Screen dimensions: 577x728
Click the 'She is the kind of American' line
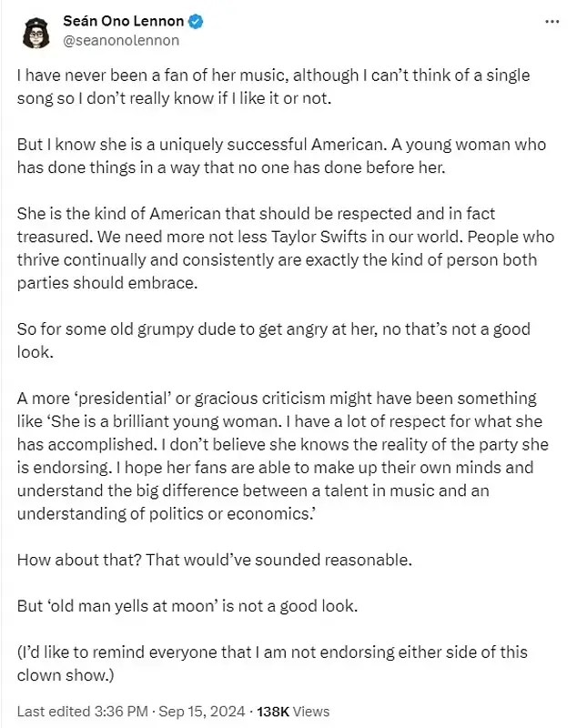coord(256,214)
